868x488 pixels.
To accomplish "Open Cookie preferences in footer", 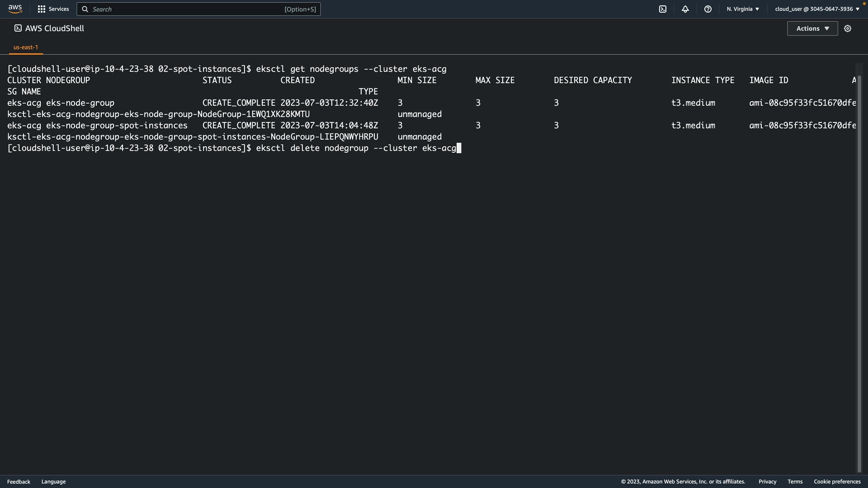I will coord(837,482).
